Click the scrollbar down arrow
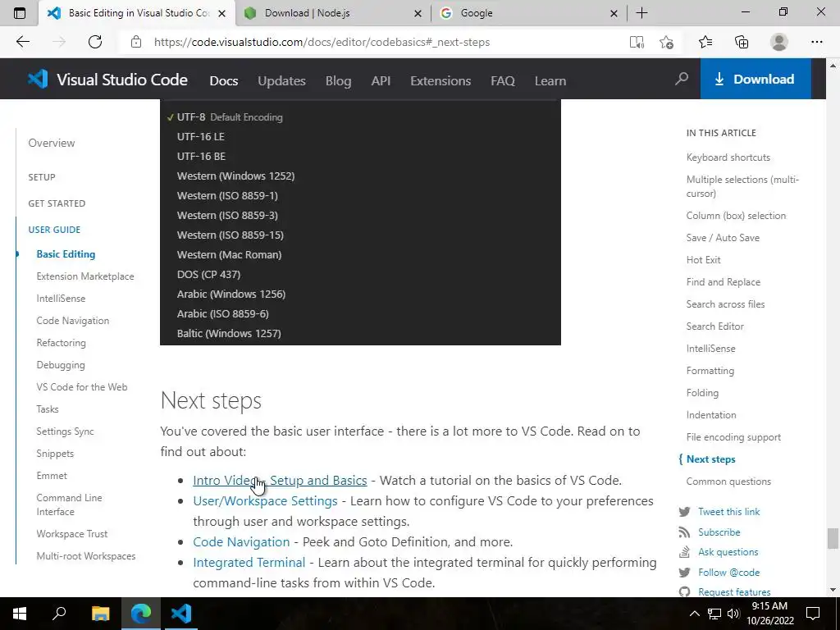 coord(833,590)
